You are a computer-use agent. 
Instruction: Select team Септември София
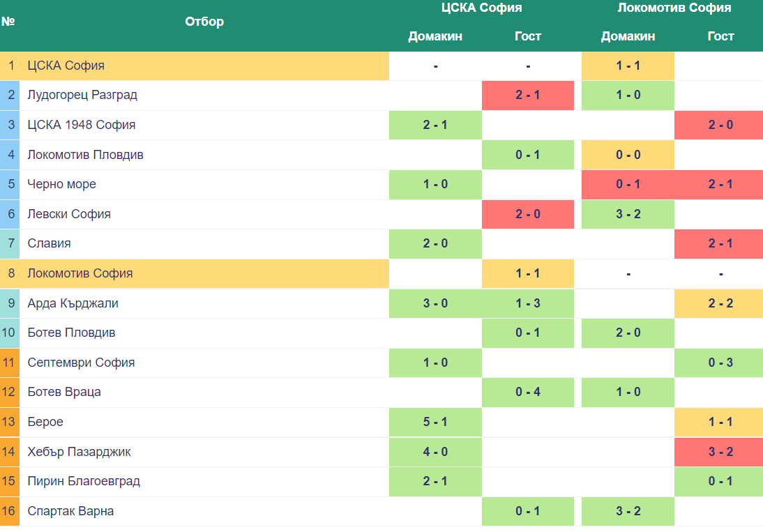82,363
